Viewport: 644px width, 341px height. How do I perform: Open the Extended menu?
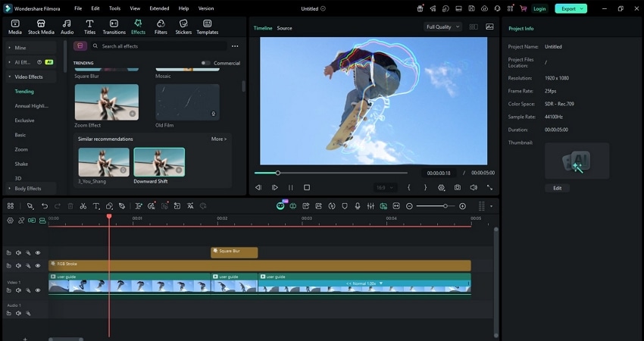(159, 8)
